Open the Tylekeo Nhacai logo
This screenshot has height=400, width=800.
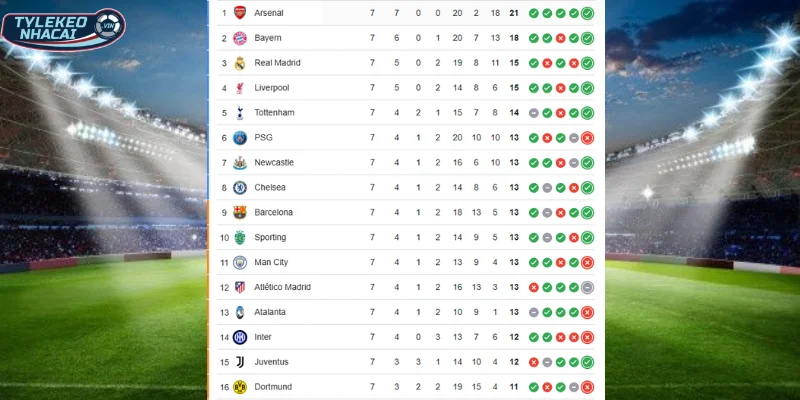[63, 30]
